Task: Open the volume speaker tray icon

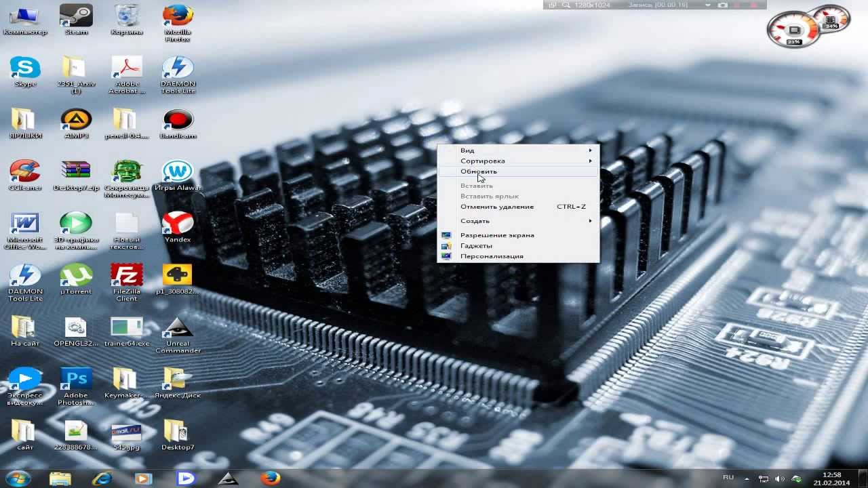Action: [779, 479]
